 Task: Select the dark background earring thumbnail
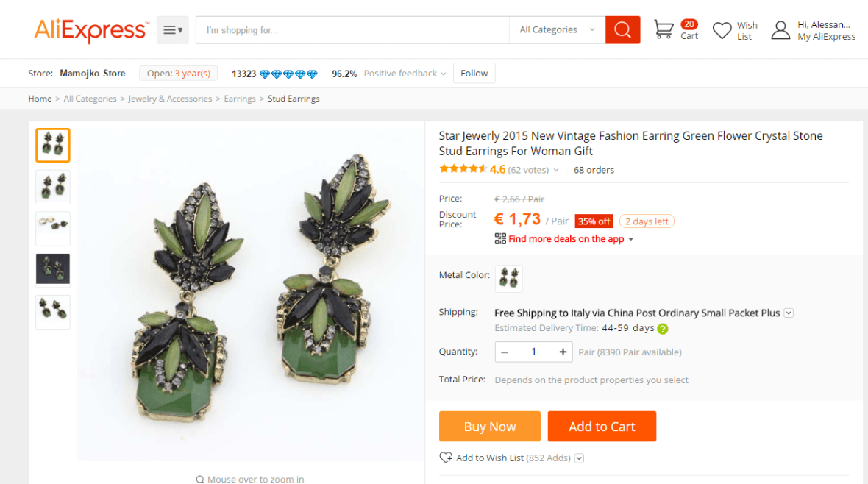click(53, 269)
